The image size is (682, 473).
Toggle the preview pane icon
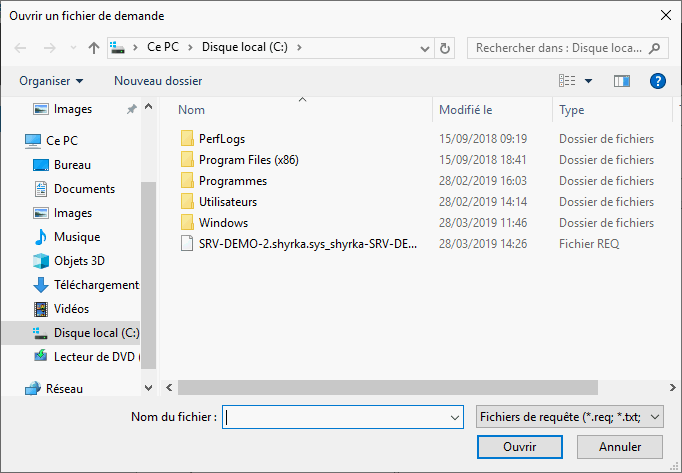click(x=622, y=80)
